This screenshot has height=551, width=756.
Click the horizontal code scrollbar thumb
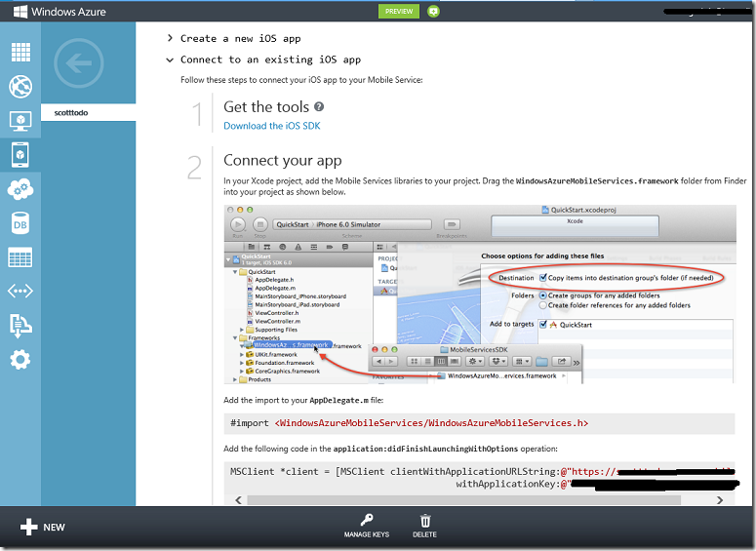pyautogui.click(x=463, y=500)
